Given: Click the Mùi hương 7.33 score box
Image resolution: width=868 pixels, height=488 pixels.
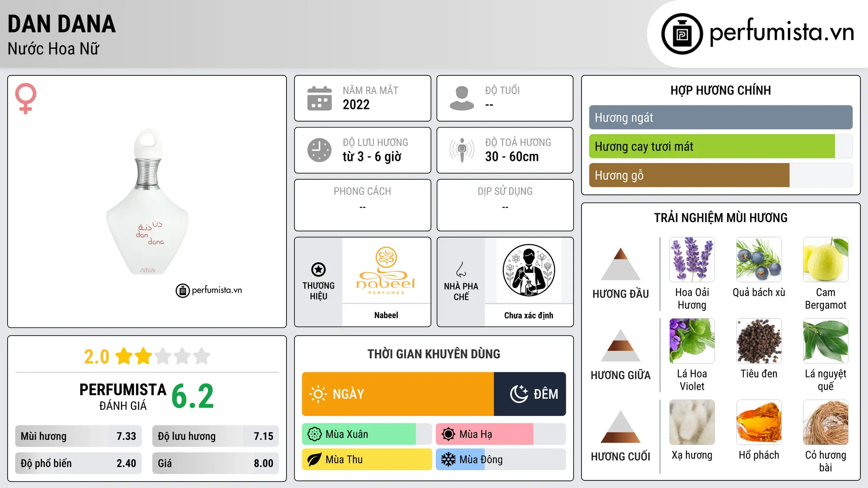Looking at the screenshot, I should [78, 436].
